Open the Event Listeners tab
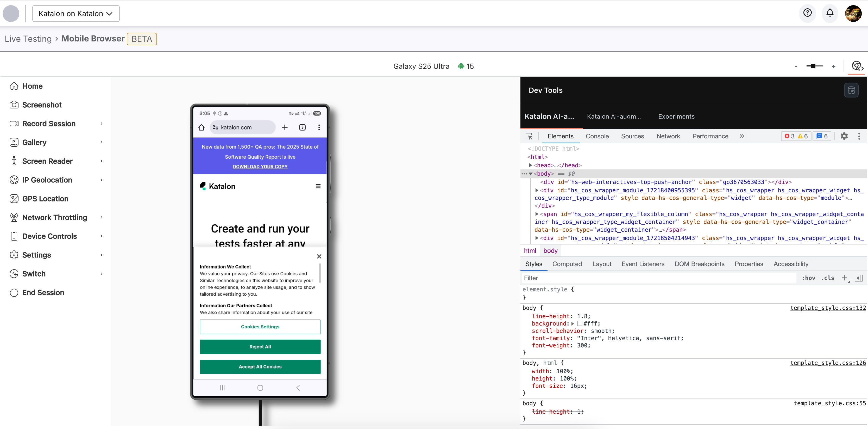868x429 pixels. [643, 264]
